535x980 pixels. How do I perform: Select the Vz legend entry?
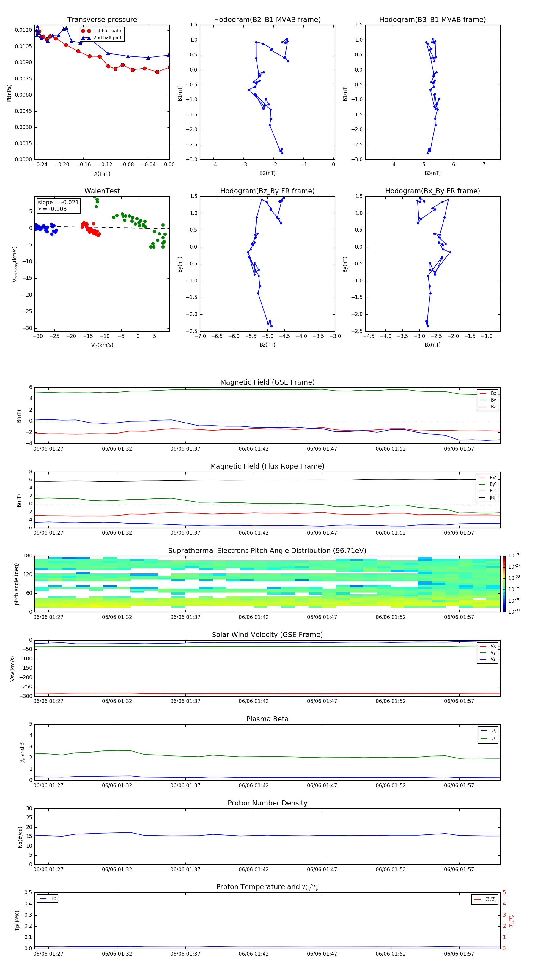coord(488,659)
